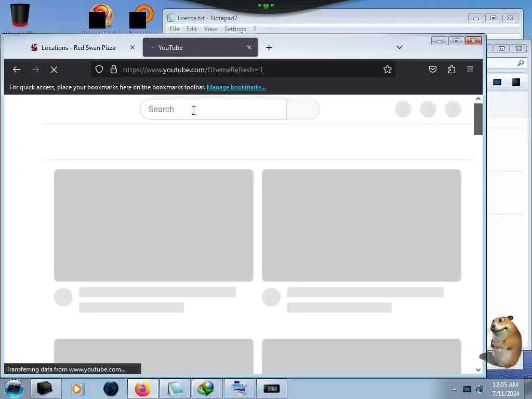Minimize the Notepad2 window
Screen dimensions: 532x399
click(476, 18)
